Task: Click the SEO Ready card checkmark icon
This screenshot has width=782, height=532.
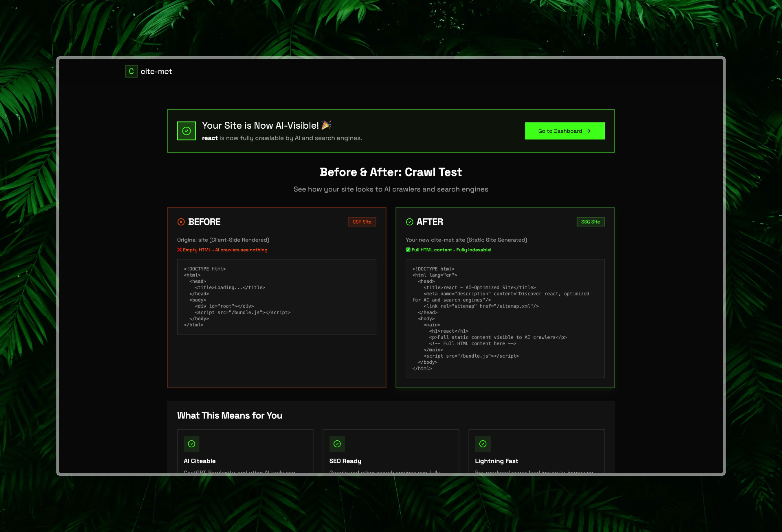Action: point(337,444)
